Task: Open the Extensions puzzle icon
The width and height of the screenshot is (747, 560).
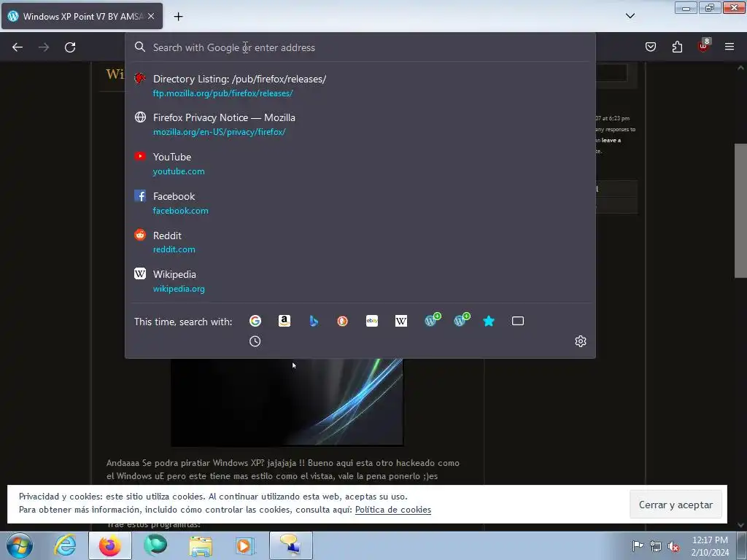Action: 677,47
